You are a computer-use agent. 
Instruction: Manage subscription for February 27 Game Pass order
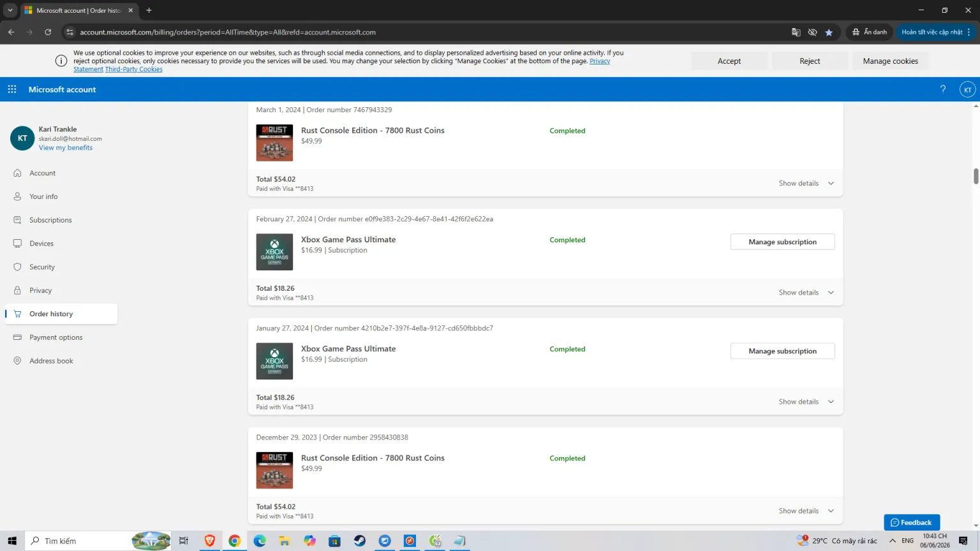[x=782, y=242]
